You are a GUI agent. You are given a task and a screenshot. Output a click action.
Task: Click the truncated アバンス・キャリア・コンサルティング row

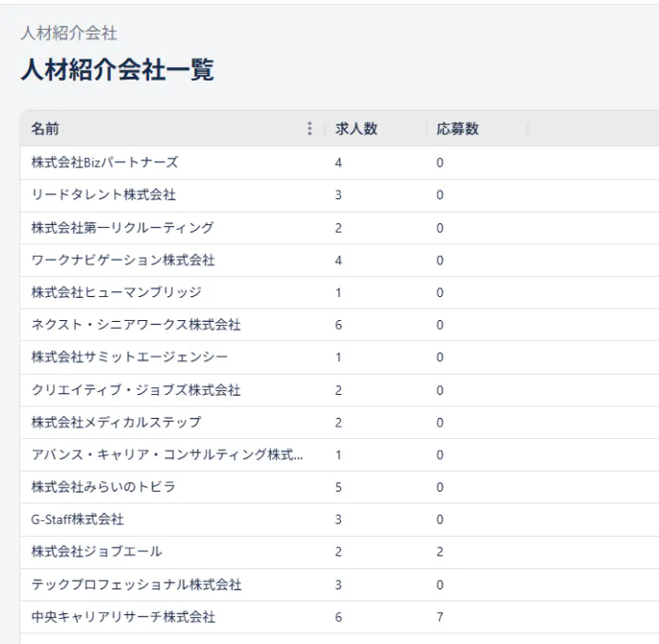(x=167, y=455)
